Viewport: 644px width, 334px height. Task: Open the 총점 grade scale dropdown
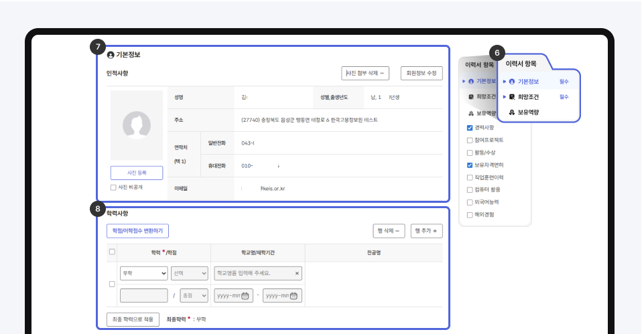tap(194, 295)
